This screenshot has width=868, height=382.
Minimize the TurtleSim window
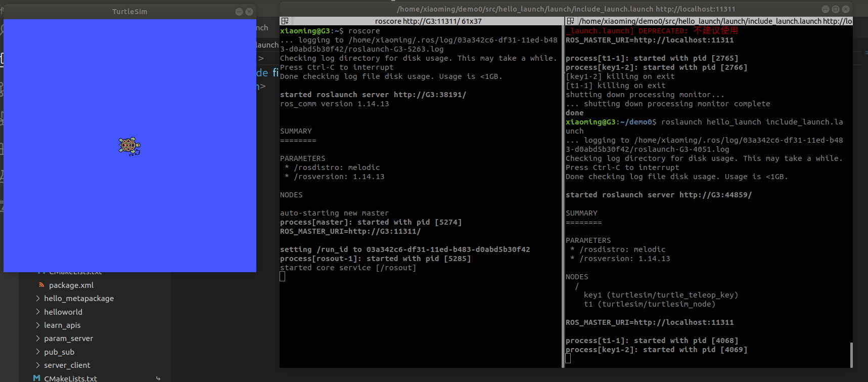pyautogui.click(x=239, y=12)
